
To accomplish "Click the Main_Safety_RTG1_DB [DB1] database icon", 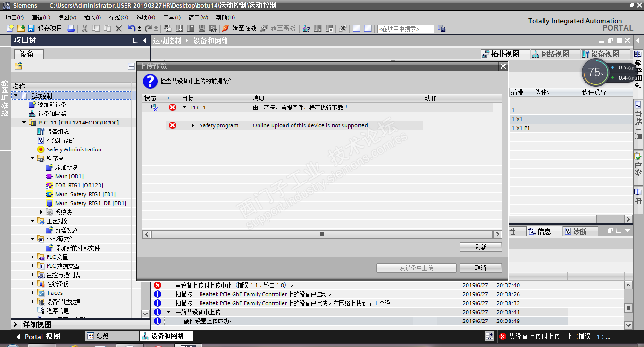I will pos(49,203).
